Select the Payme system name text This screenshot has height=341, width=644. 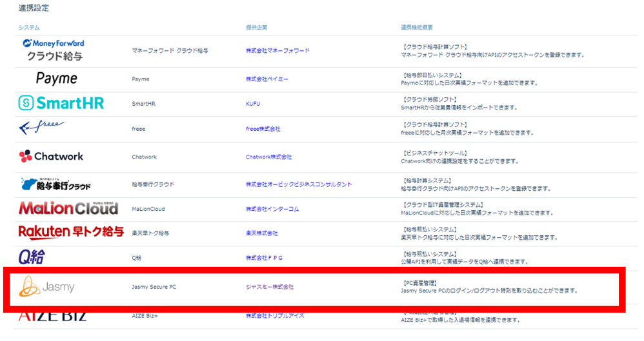pos(141,79)
